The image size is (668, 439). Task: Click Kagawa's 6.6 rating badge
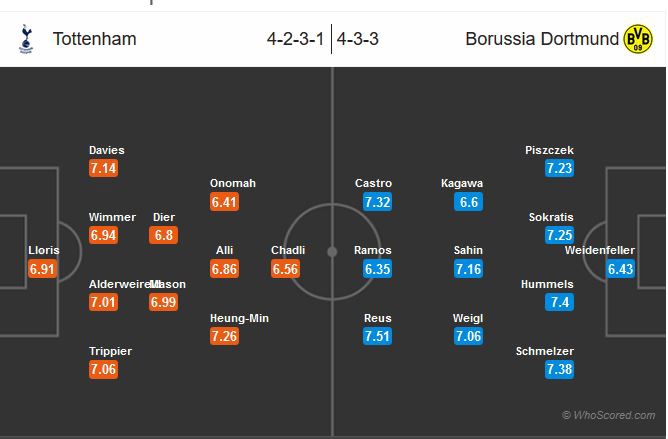coord(468,201)
